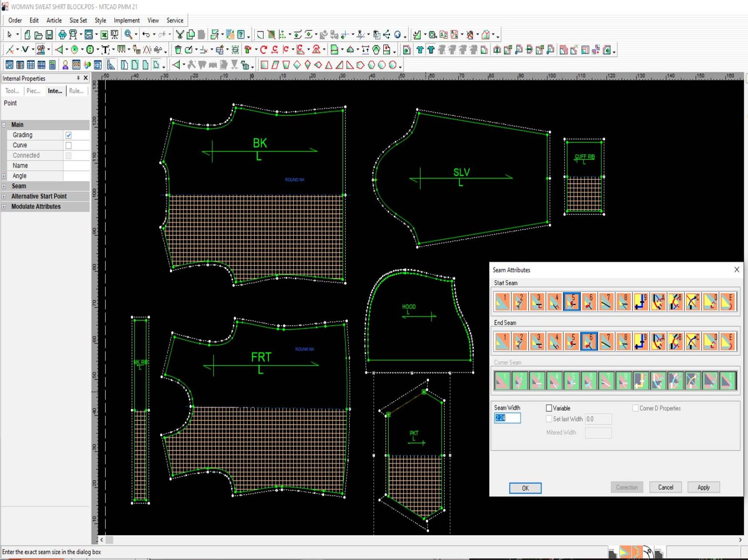Click the Save floppy disk icon
The width and height of the screenshot is (748, 560).
click(x=49, y=35)
